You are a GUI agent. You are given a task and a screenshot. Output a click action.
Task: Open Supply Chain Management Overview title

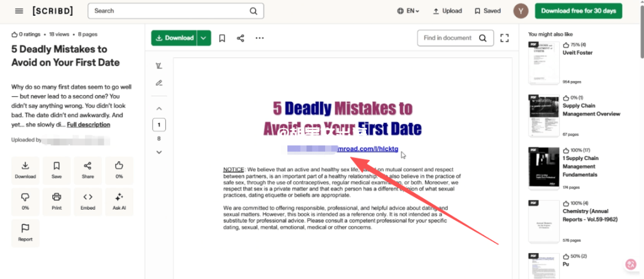point(591,110)
